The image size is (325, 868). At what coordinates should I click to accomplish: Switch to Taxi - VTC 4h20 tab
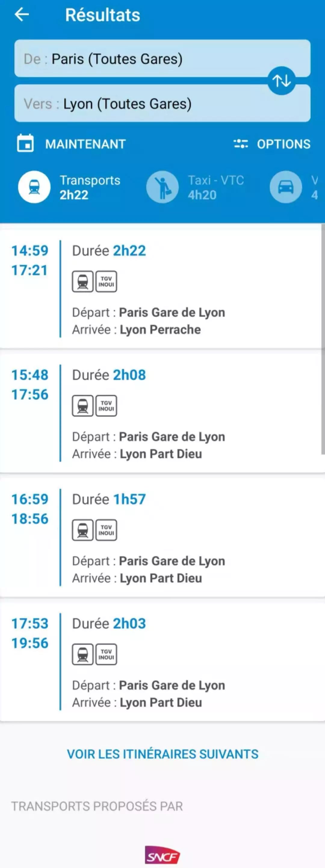215,188
